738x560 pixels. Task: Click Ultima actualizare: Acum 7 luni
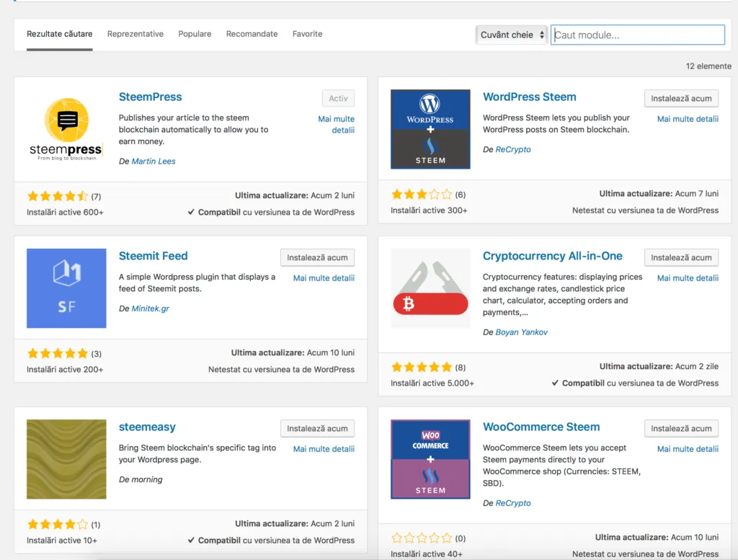click(x=659, y=193)
